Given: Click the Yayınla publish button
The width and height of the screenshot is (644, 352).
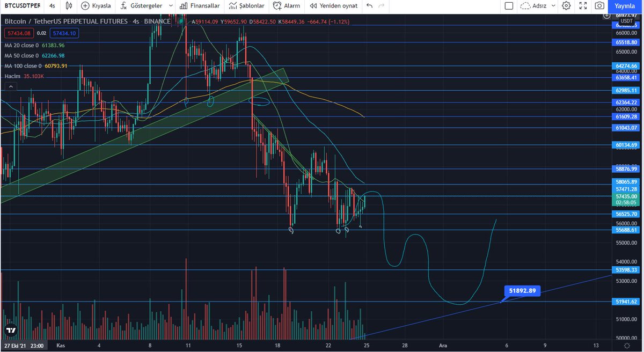Looking at the screenshot, I should [625, 6].
